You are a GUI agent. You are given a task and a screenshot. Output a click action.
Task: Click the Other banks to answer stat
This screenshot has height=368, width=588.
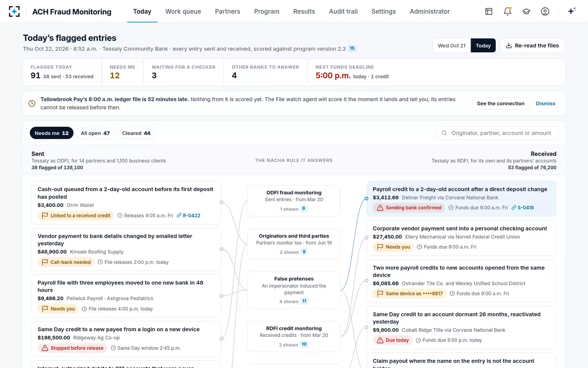click(265, 72)
